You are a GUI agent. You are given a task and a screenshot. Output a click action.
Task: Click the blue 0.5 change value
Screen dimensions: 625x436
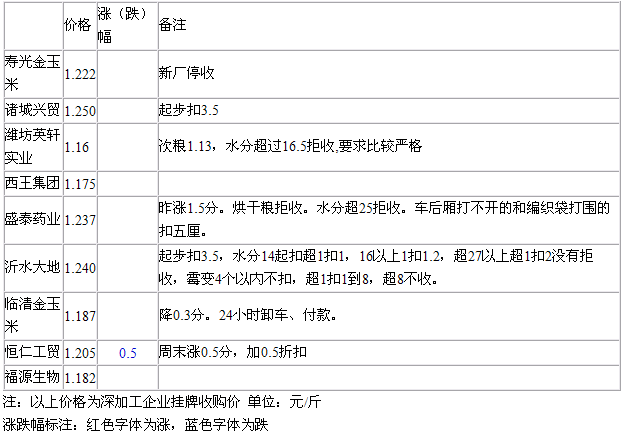(x=128, y=353)
